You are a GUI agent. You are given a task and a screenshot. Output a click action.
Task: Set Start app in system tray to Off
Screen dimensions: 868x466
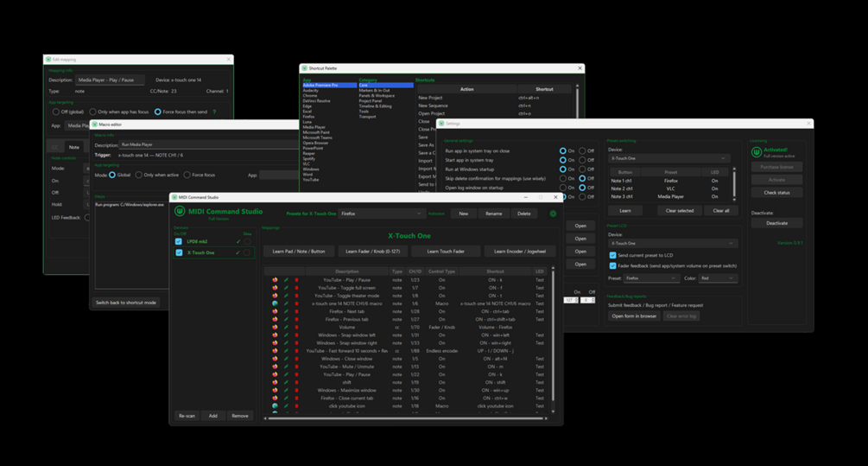click(x=582, y=160)
